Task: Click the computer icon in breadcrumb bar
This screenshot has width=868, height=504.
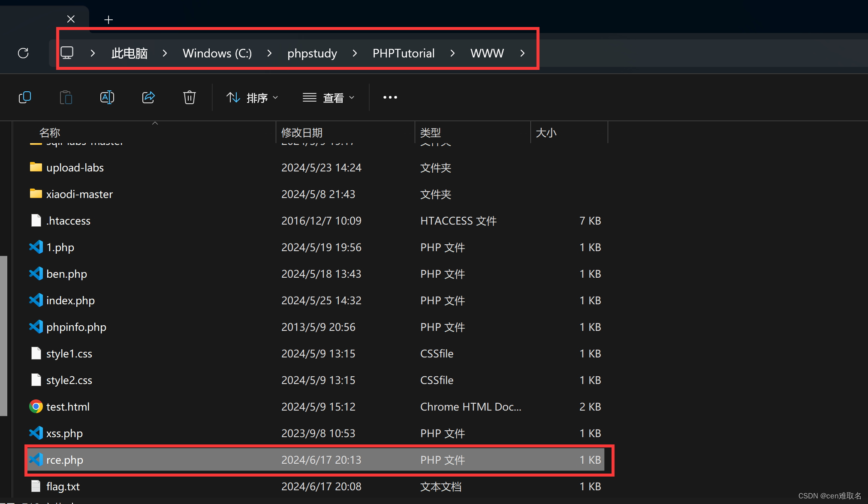Action: coord(67,52)
